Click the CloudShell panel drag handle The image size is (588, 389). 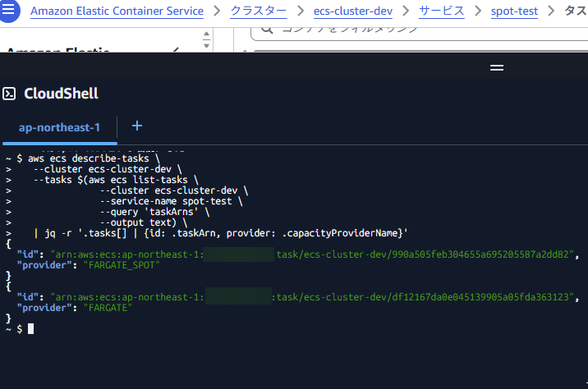(497, 68)
